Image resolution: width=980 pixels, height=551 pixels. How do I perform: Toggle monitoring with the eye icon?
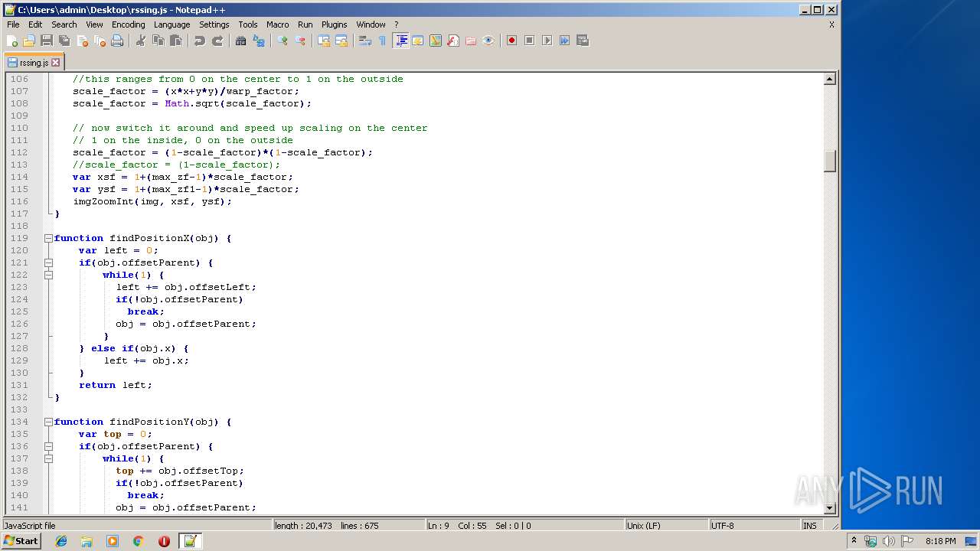(488, 41)
